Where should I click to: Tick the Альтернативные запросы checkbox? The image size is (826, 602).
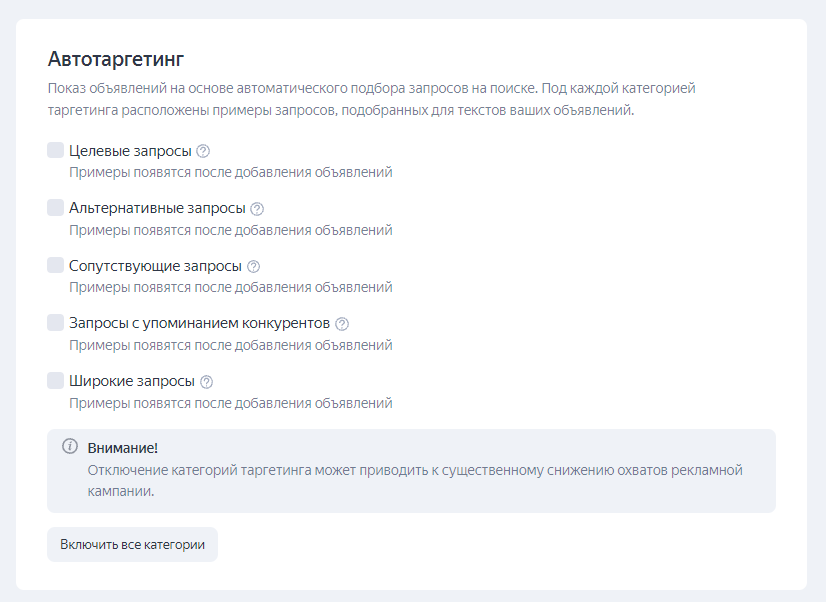56,208
